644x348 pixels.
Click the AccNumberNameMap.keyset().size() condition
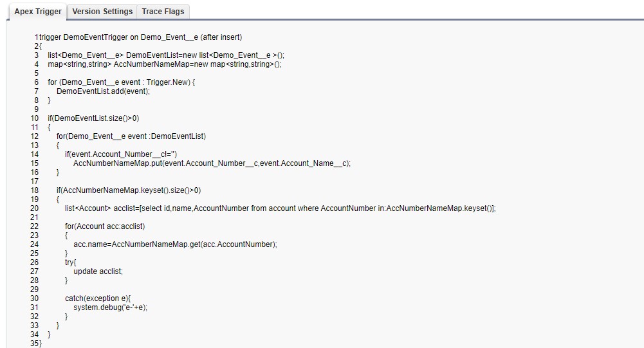(129, 190)
